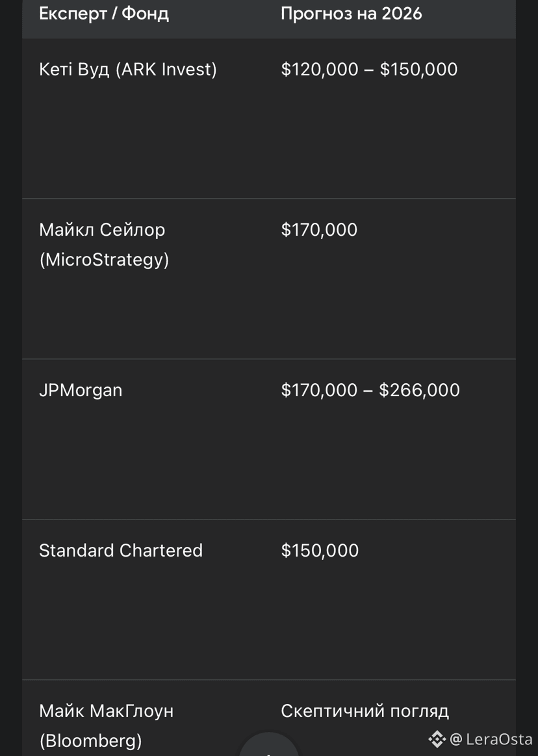Select the 'JPMorgan' row label

[81, 390]
